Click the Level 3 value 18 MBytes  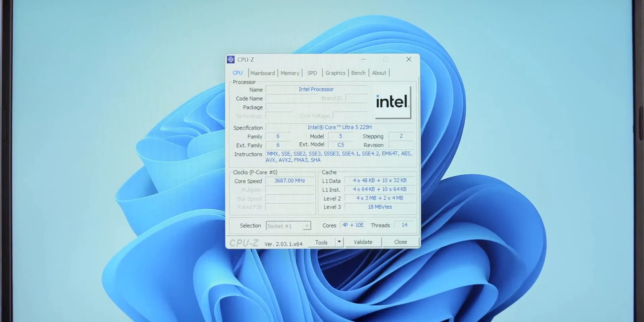(380, 207)
